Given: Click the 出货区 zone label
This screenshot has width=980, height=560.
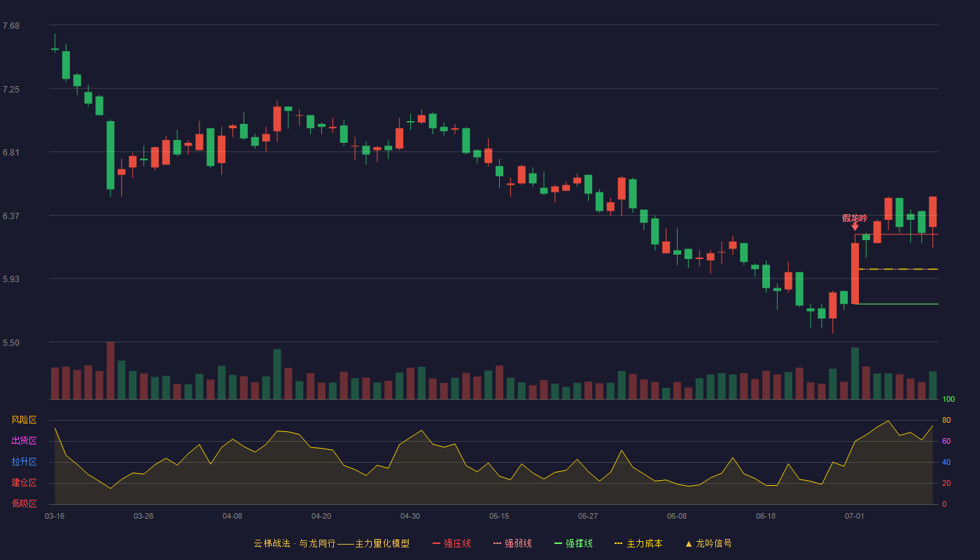Looking at the screenshot, I should pyautogui.click(x=24, y=441).
